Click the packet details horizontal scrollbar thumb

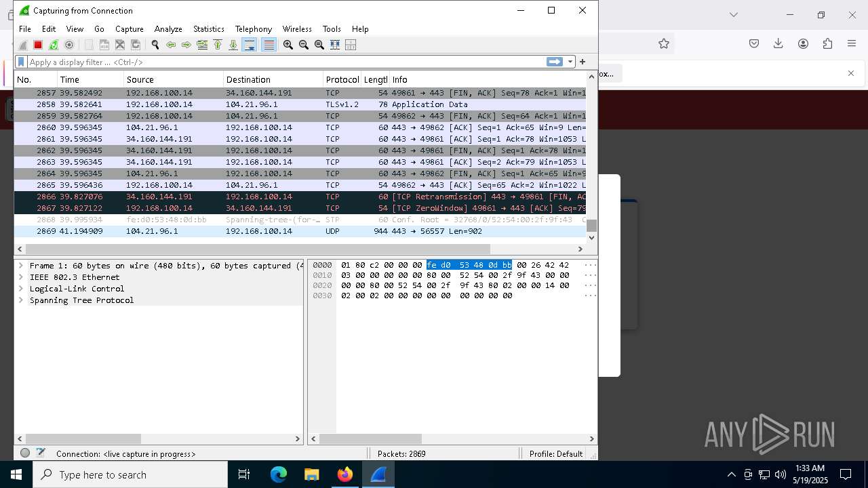coord(83,439)
